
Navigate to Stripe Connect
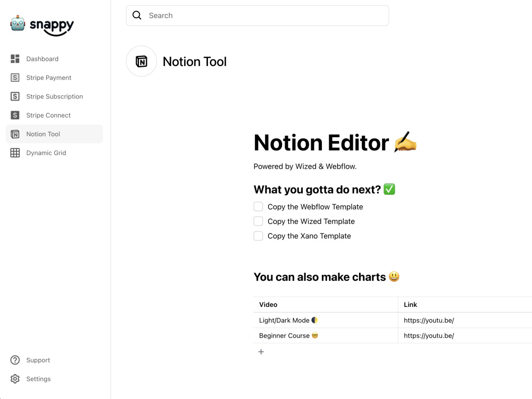click(x=54, y=115)
